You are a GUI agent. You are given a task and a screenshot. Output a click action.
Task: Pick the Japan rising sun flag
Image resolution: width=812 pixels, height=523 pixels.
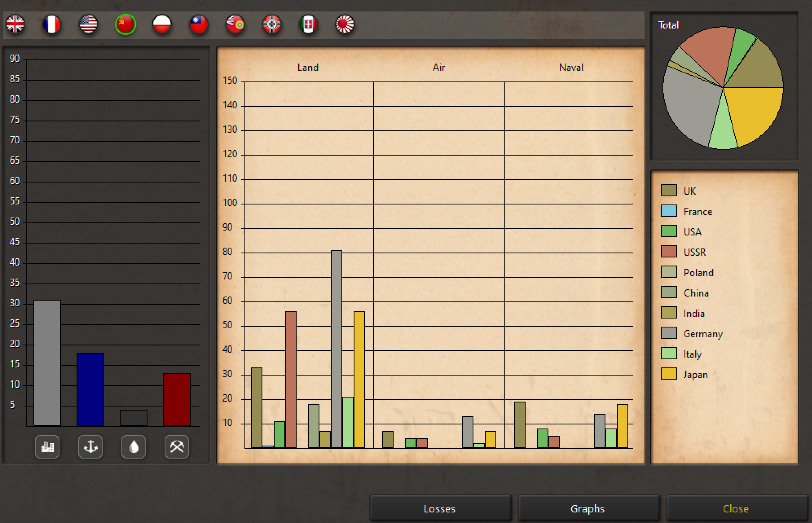pos(345,24)
